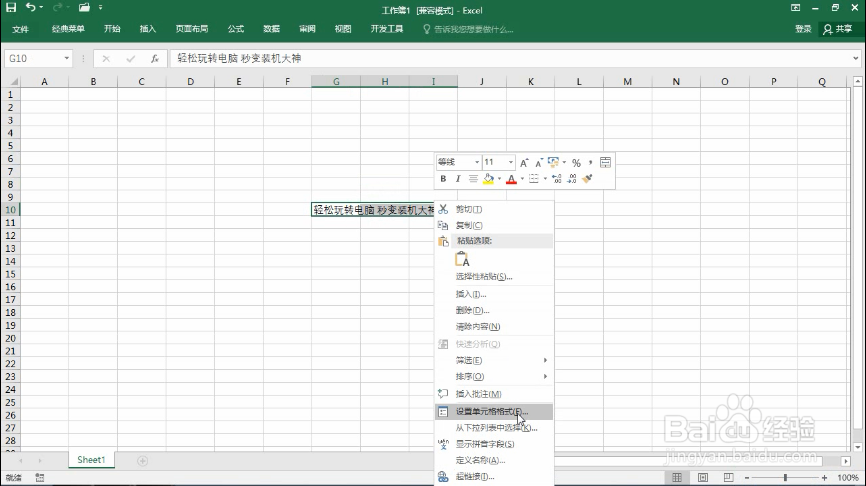Choose Format Cells in the context menu
This screenshot has width=866, height=486.
pos(494,412)
